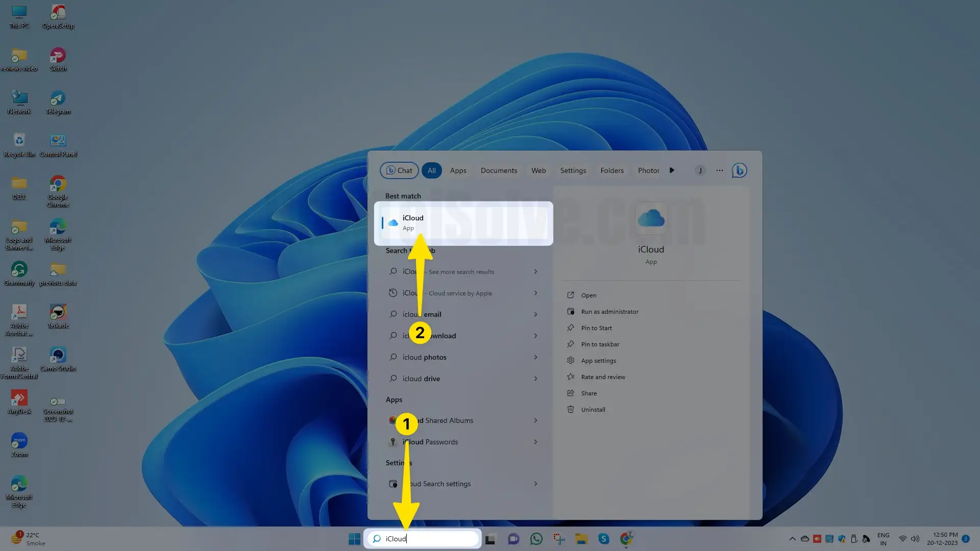The width and height of the screenshot is (980, 551).
Task: Reveal more search filter tabs with the arrow
Action: click(x=671, y=170)
